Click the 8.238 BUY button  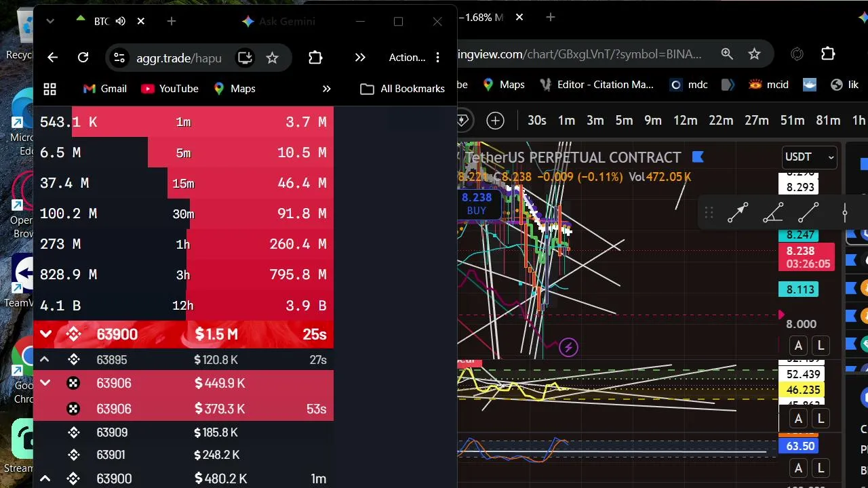coord(477,203)
